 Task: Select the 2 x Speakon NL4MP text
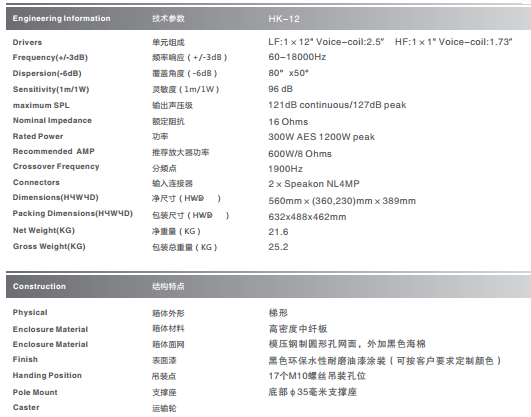[314, 184]
